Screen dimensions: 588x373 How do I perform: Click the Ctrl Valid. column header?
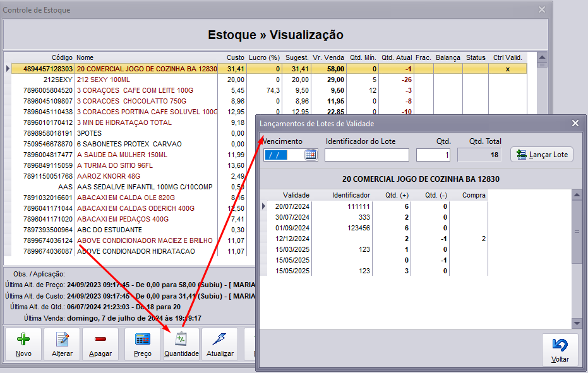tap(507, 57)
